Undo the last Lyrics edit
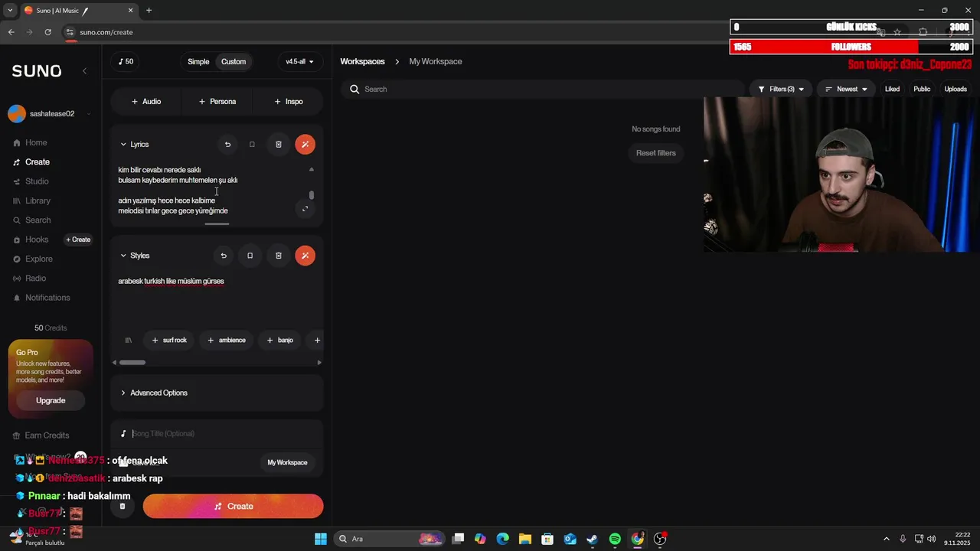Screen dimensions: 980x551 [x=227, y=144]
